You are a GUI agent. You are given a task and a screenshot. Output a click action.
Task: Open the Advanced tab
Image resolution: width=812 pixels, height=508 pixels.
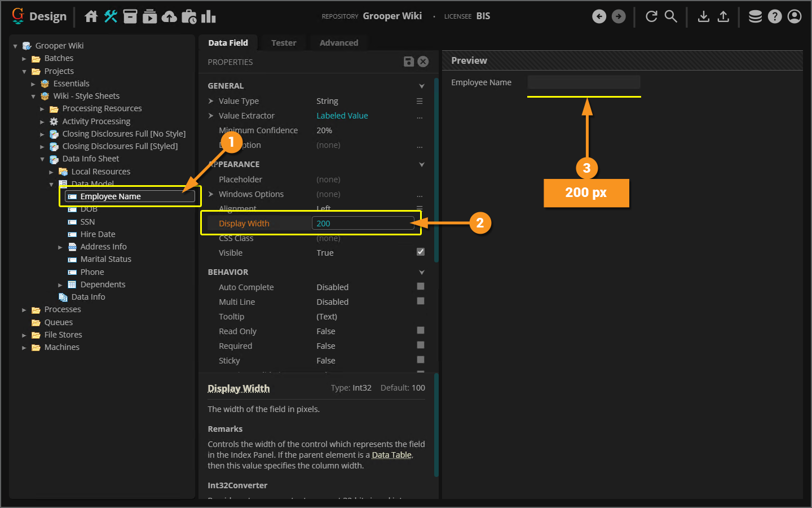338,43
